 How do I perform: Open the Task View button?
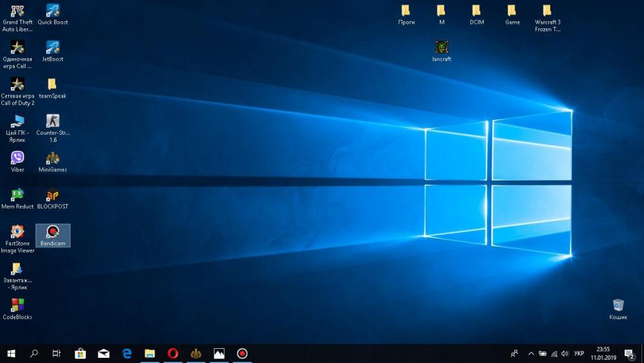coord(57,353)
